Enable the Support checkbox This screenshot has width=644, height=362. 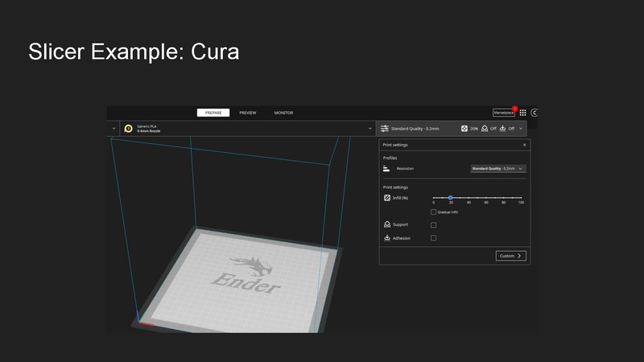(x=433, y=225)
